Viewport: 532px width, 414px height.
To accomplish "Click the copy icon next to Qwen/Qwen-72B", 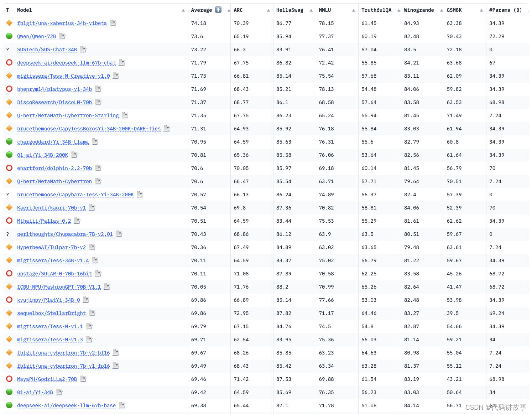I will pos(62,36).
